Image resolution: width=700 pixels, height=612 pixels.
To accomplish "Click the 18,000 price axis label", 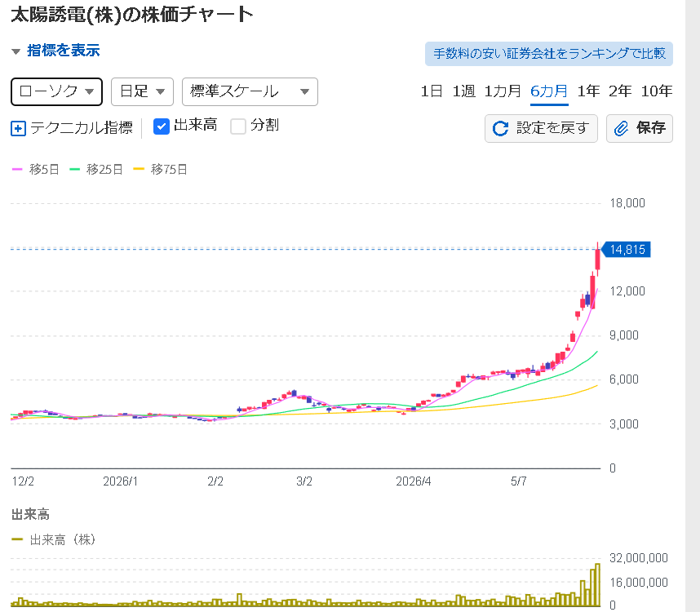I will tap(627, 203).
